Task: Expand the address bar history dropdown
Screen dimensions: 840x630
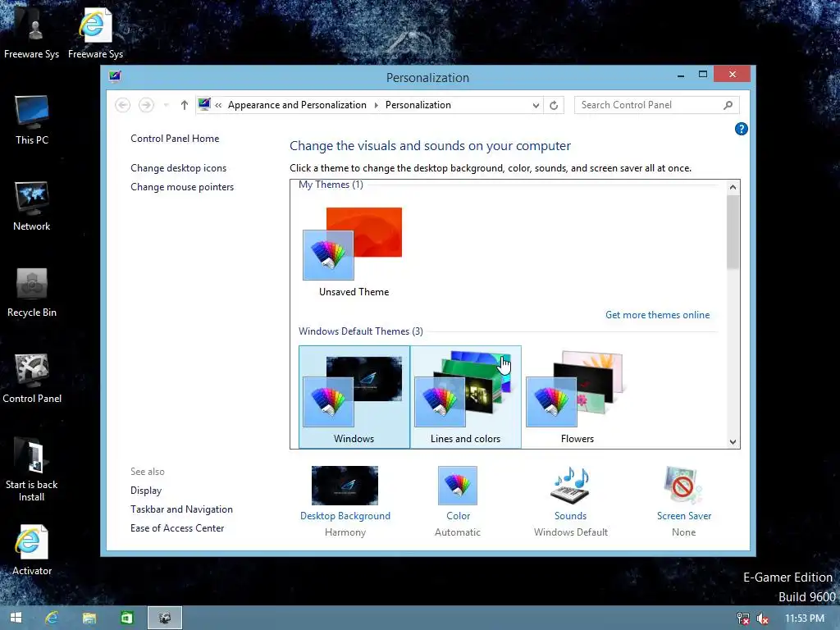Action: click(536, 105)
